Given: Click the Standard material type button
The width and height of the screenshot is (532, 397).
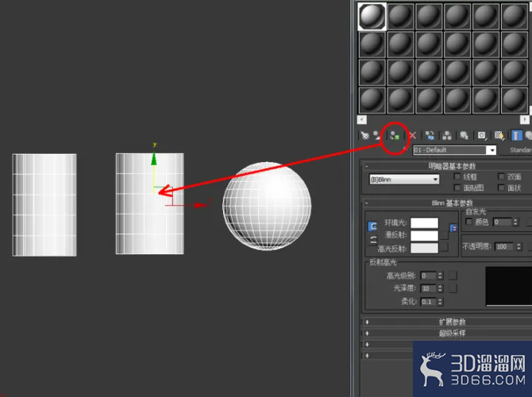Looking at the screenshot, I should point(515,150).
